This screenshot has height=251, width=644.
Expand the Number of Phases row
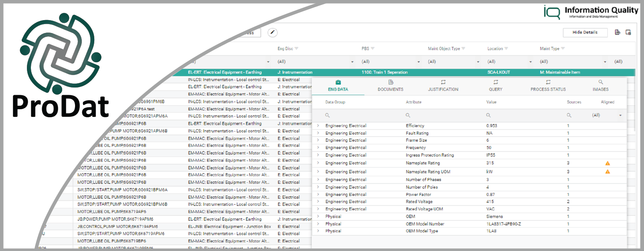click(x=318, y=180)
